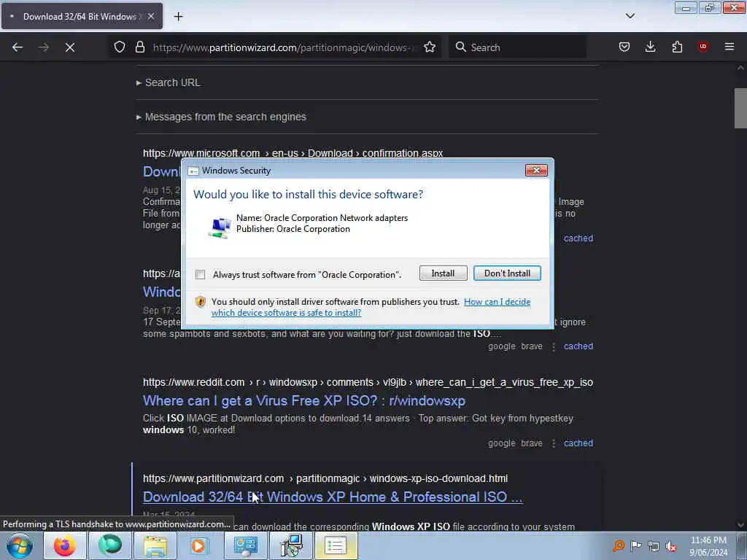Image resolution: width=747 pixels, height=560 pixels.
Task: Open cached link for the reddit result
Action: click(578, 443)
